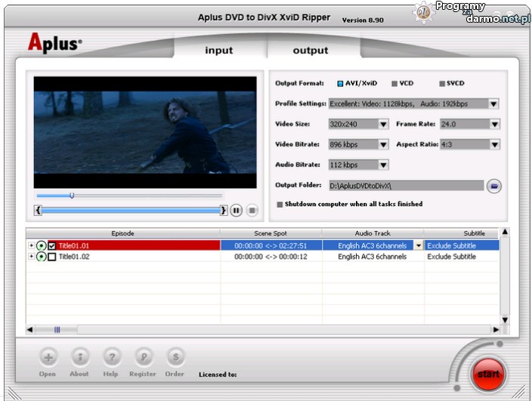532x401 pixels.
Task: Pause the video preview playback
Action: point(237,211)
